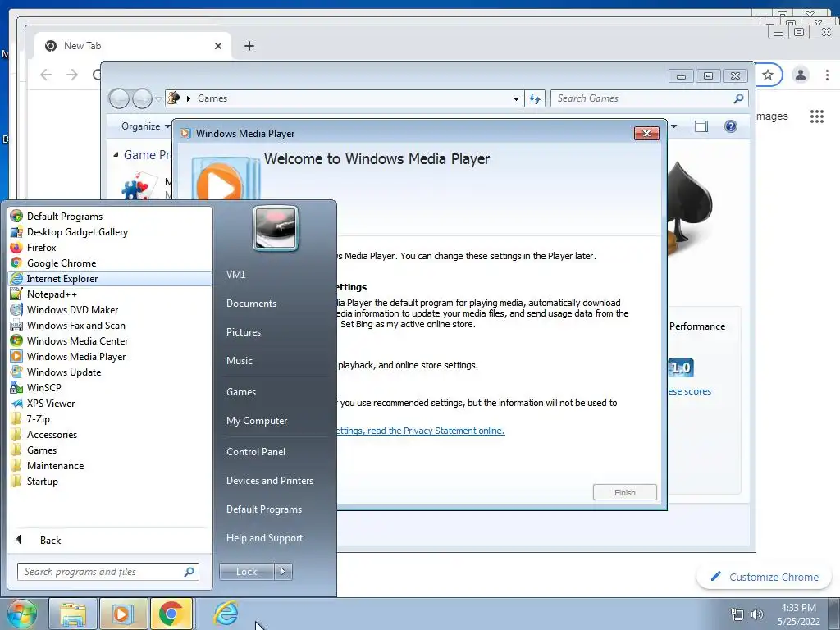Open Chrome three-dot menu

pyautogui.click(x=827, y=75)
